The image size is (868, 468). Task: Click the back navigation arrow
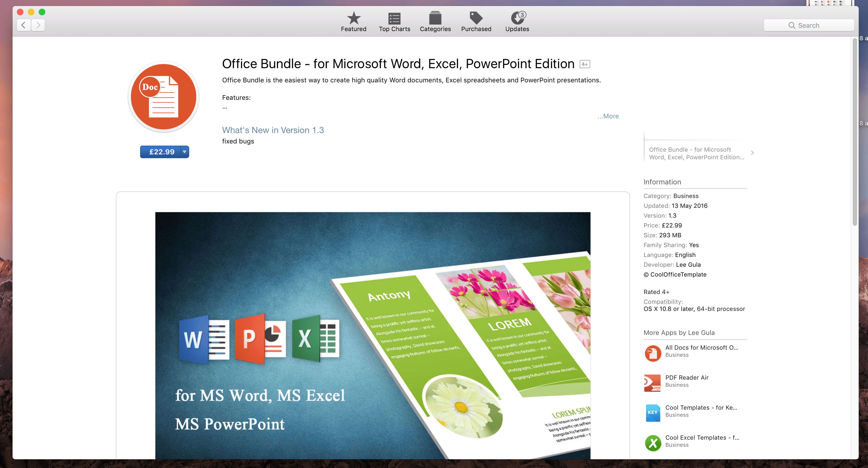click(x=23, y=24)
